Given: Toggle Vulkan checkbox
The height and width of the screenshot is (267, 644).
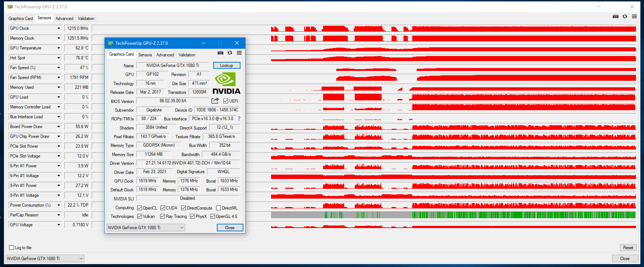Looking at the screenshot, I should click(139, 216).
